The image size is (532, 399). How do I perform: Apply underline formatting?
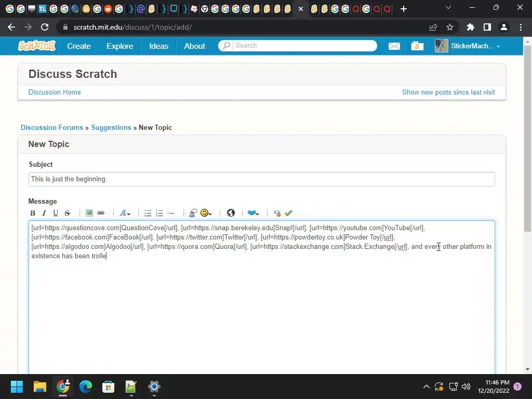click(55, 213)
